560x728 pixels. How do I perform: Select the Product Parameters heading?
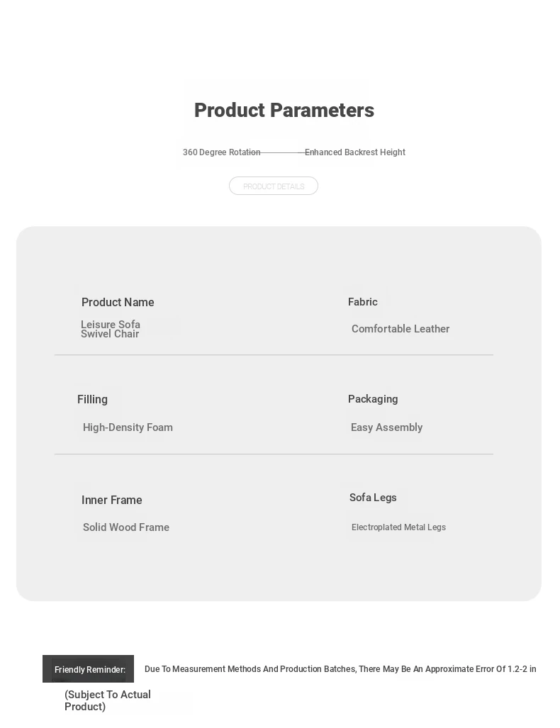(x=284, y=111)
